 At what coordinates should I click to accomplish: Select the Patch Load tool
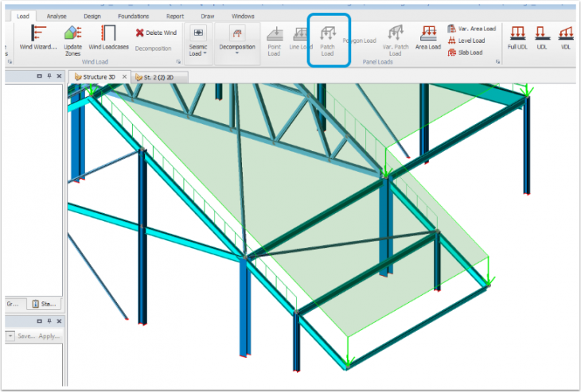327,40
